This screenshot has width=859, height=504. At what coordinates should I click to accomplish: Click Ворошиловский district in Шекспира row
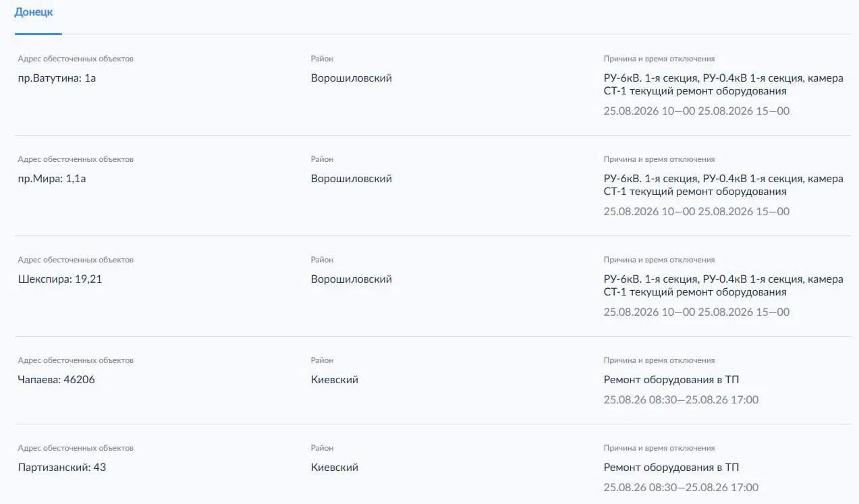[x=352, y=279]
